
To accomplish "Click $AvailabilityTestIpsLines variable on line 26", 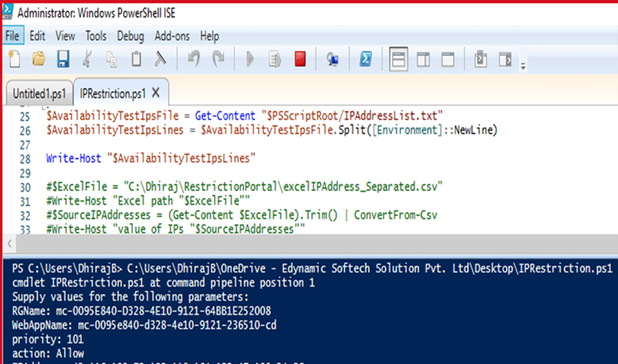I will pyautogui.click(x=115, y=130).
